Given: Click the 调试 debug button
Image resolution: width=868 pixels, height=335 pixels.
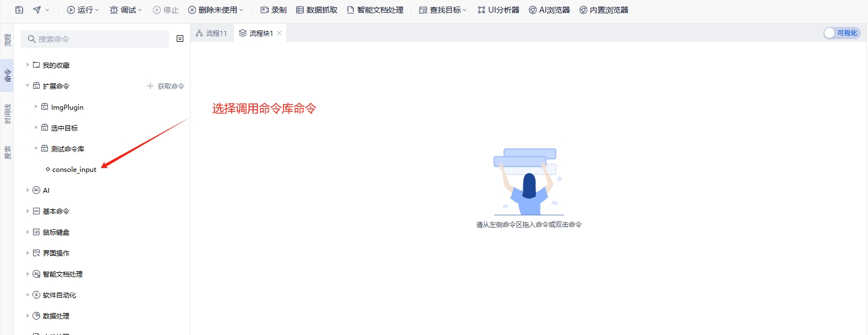Looking at the screenshot, I should 123,10.
